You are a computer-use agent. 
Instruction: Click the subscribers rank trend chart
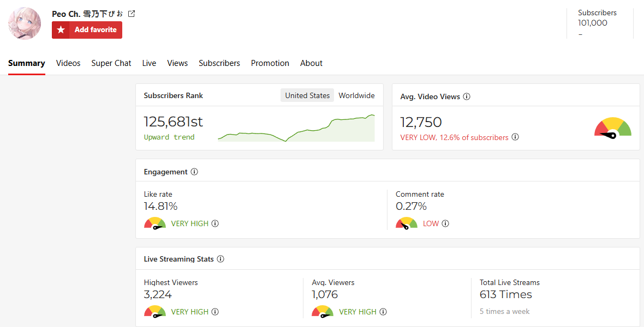296,129
